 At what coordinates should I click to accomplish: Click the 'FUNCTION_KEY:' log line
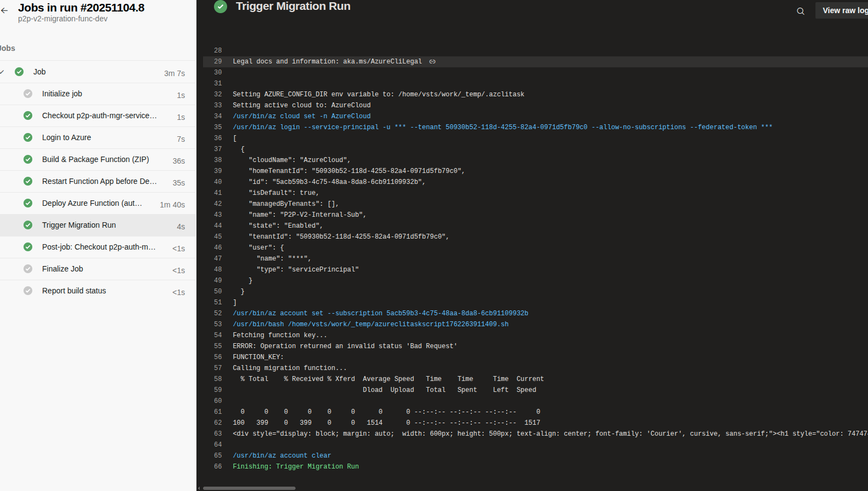coord(258,357)
